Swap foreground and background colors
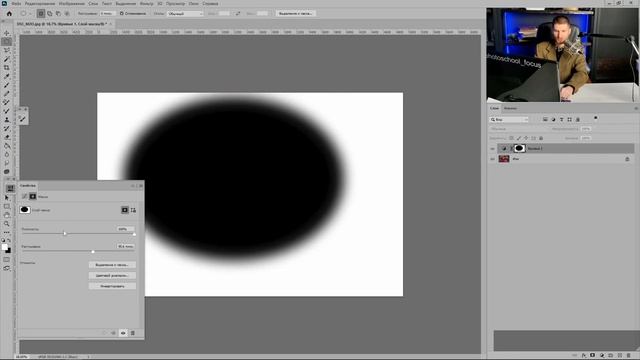Image resolution: width=640 pixels, height=360 pixels. click(9, 240)
